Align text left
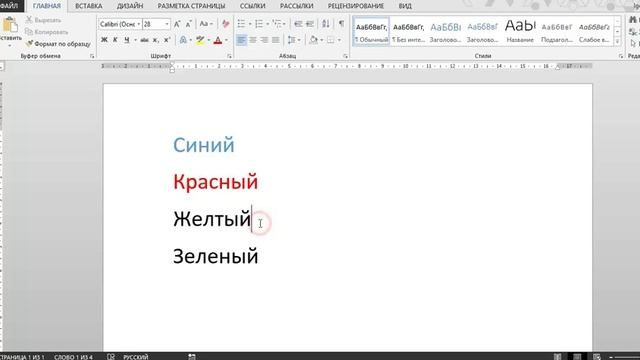Viewport: 640px width, 360px height. click(x=241, y=40)
